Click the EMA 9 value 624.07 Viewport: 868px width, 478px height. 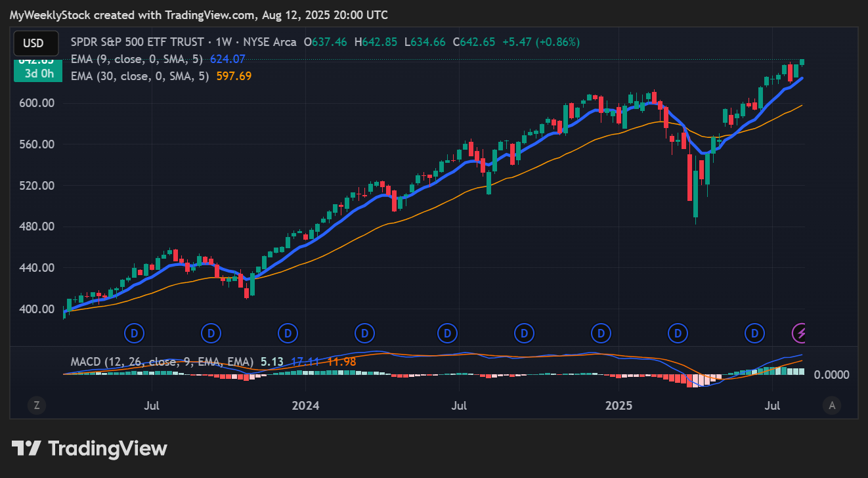[228, 59]
